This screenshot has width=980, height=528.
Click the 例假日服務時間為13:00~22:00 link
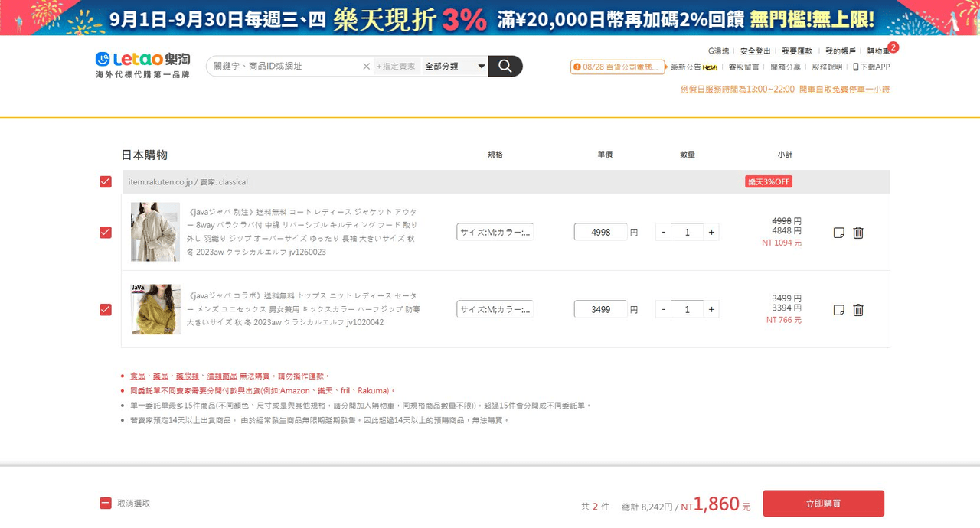tap(737, 89)
